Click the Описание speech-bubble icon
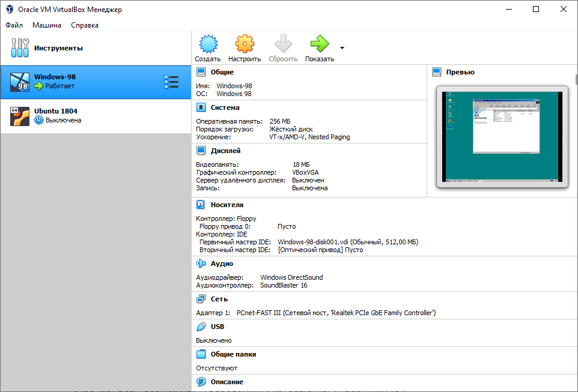 coord(201,382)
